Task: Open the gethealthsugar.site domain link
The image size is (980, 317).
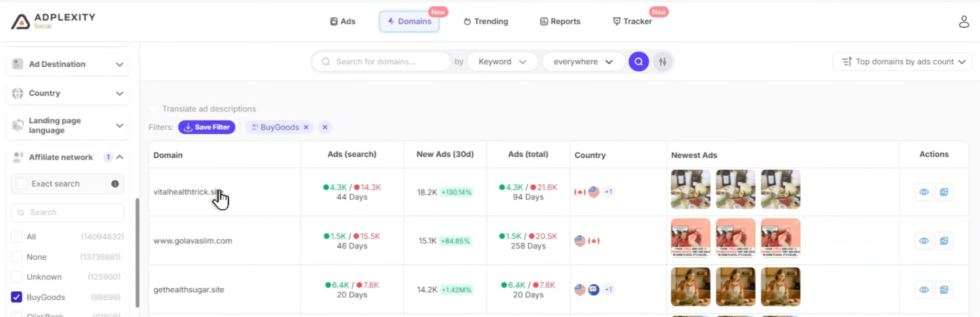Action: tap(189, 290)
